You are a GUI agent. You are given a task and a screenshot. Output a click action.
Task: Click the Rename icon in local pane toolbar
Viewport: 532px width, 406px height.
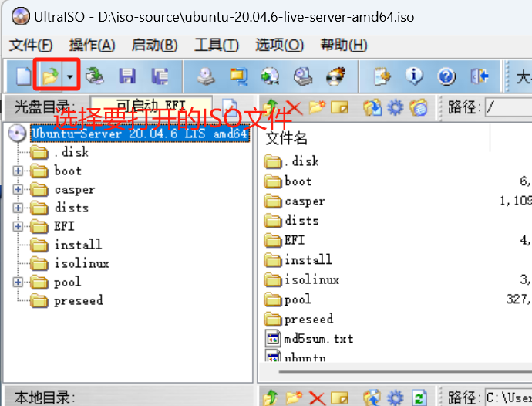click(339, 398)
